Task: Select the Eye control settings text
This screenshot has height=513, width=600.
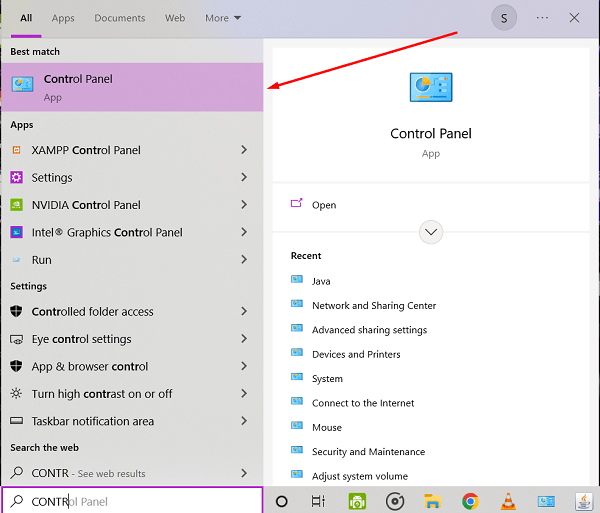Action: [x=81, y=339]
